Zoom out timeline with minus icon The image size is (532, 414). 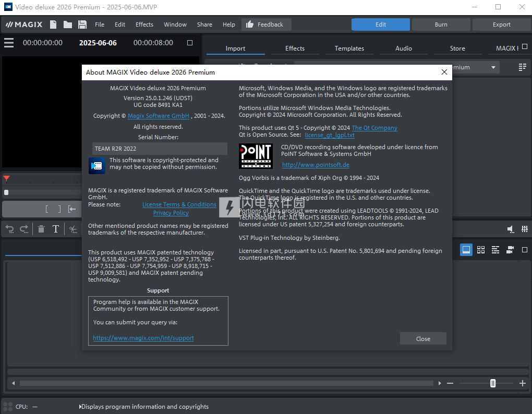coord(450,383)
